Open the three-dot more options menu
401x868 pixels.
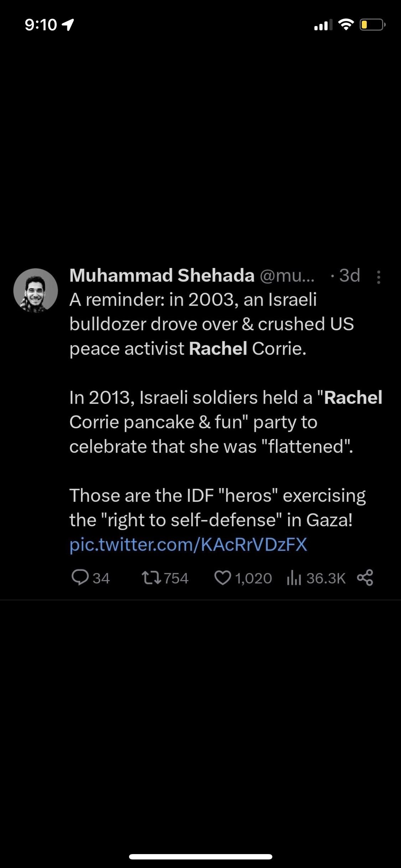coord(379,277)
